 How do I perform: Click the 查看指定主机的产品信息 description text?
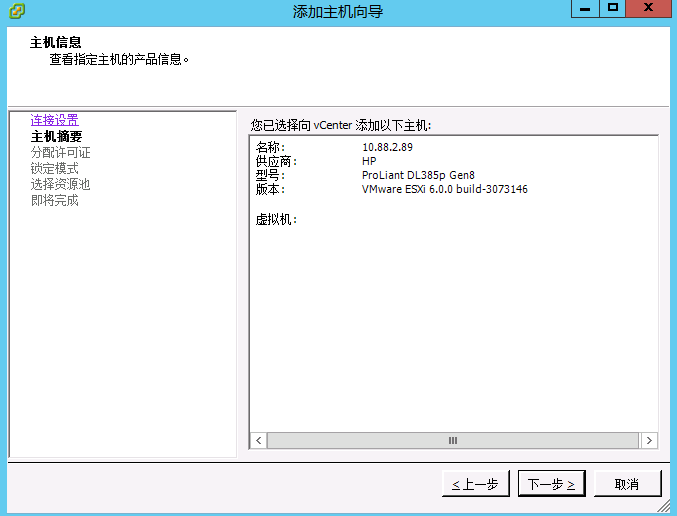[119, 59]
